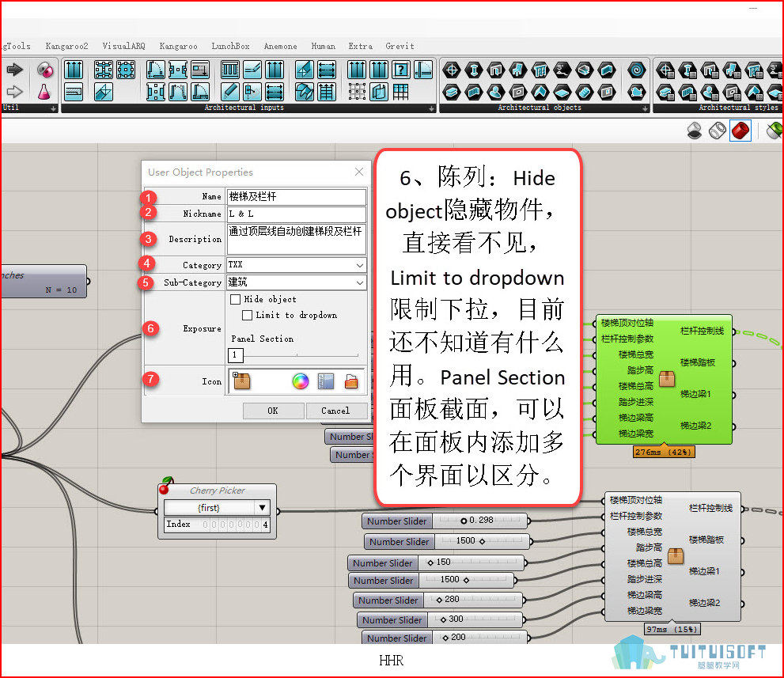Switch to the Human tab
This screenshot has height=678, width=784.
[x=323, y=46]
